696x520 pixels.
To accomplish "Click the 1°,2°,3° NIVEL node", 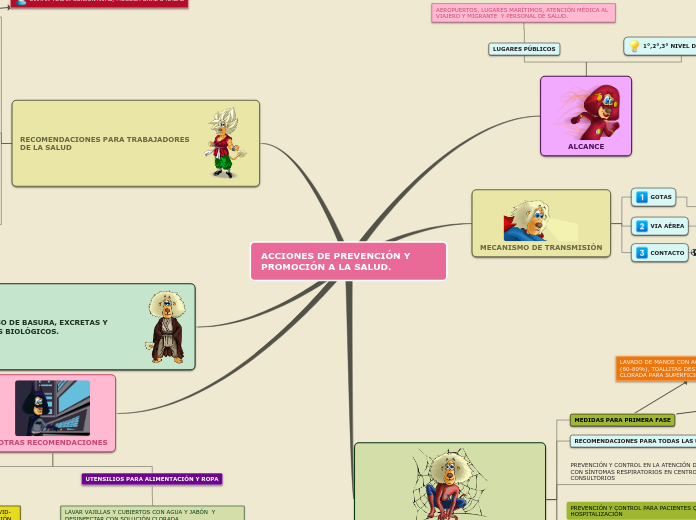I will tap(660, 46).
